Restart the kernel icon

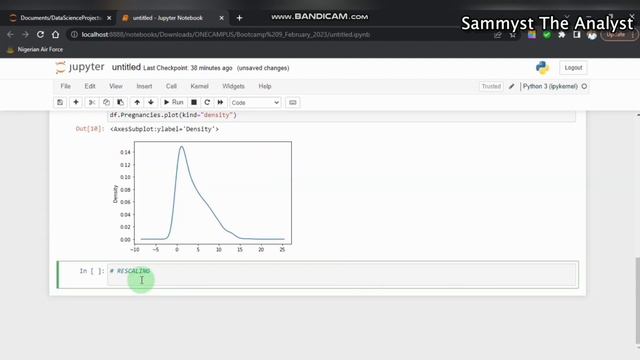coord(207,102)
